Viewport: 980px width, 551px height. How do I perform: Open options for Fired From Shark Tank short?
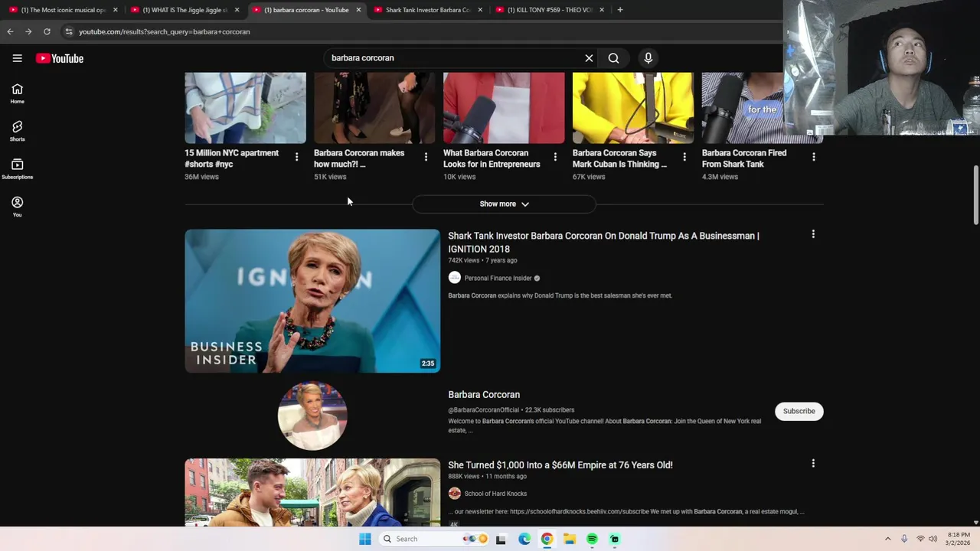click(813, 157)
